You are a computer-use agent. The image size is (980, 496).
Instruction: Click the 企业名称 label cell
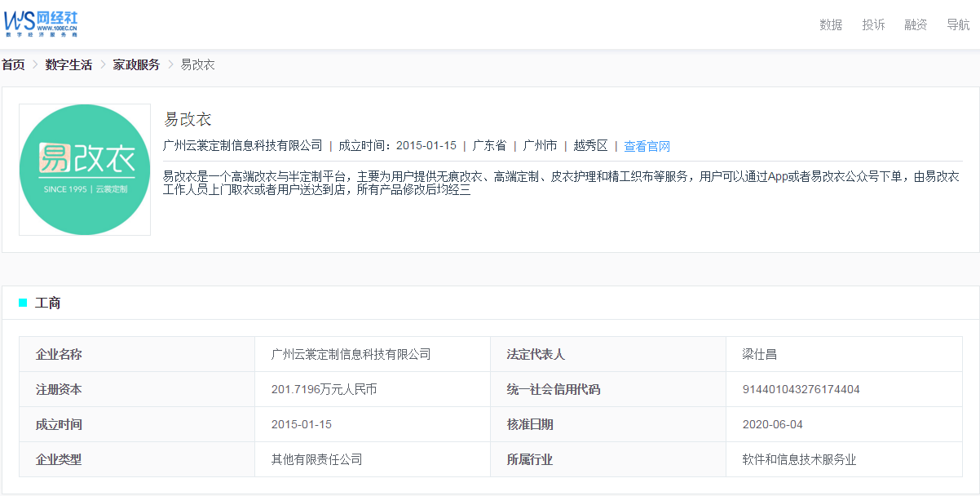[137, 354]
